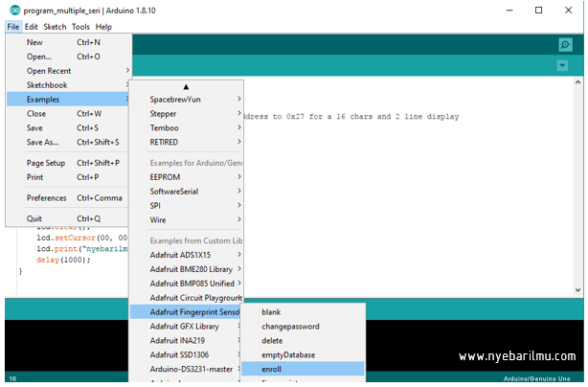Click the Arduino logo in title bar
Screen dimensions: 588x387
(14, 11)
